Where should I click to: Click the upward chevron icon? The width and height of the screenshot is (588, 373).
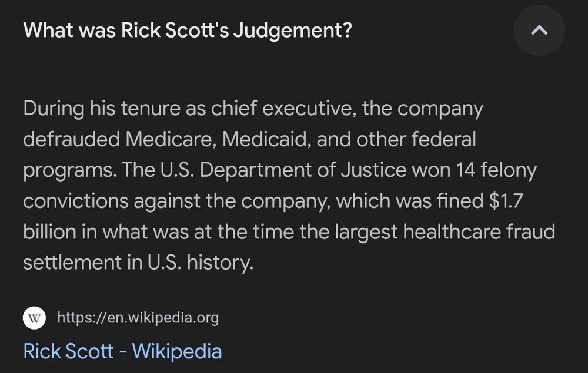pyautogui.click(x=539, y=31)
